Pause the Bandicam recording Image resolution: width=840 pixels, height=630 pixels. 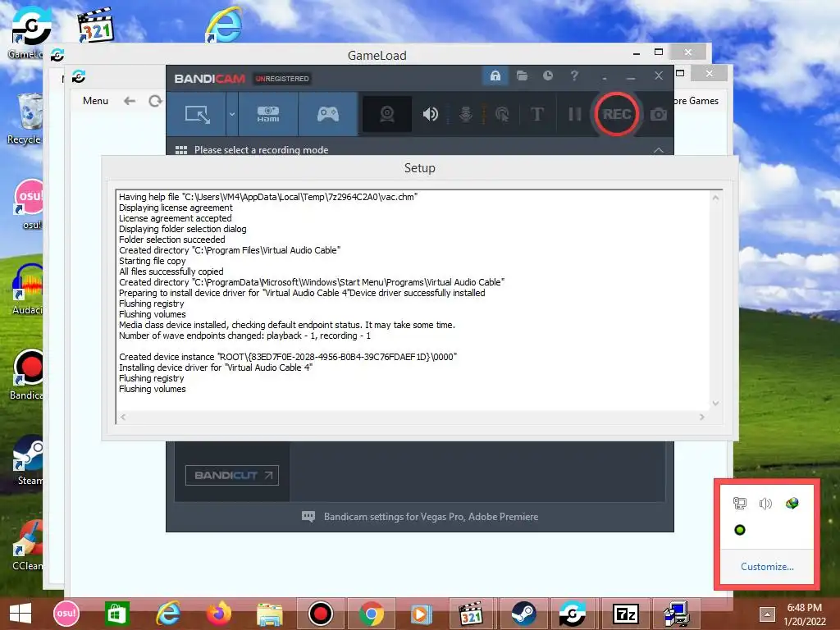click(x=574, y=114)
